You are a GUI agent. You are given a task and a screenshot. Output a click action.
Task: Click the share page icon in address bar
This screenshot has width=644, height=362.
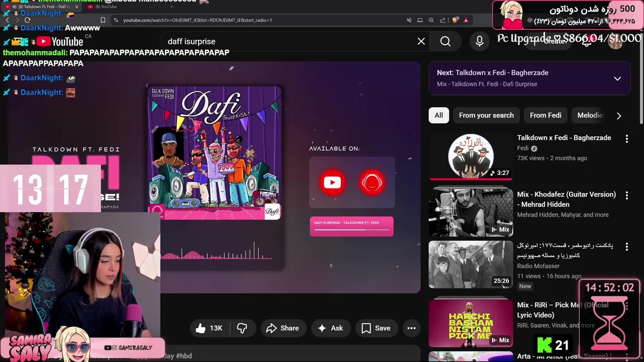[x=443, y=20]
